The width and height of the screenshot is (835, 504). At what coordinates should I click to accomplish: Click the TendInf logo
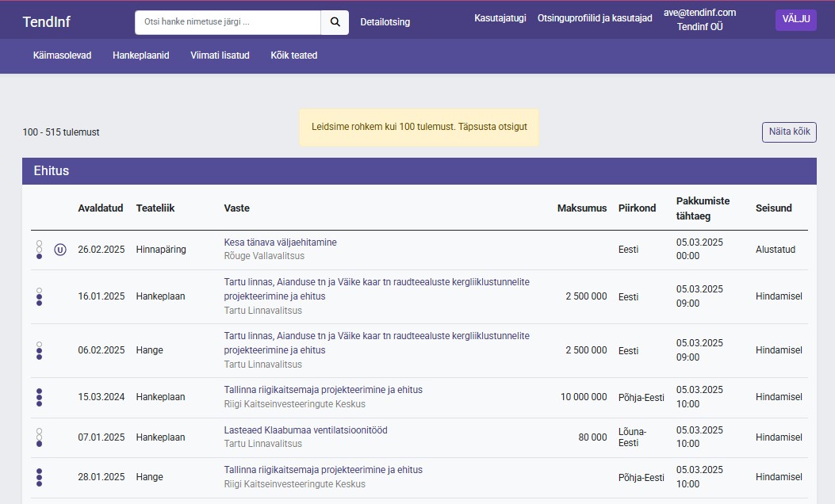coord(46,22)
